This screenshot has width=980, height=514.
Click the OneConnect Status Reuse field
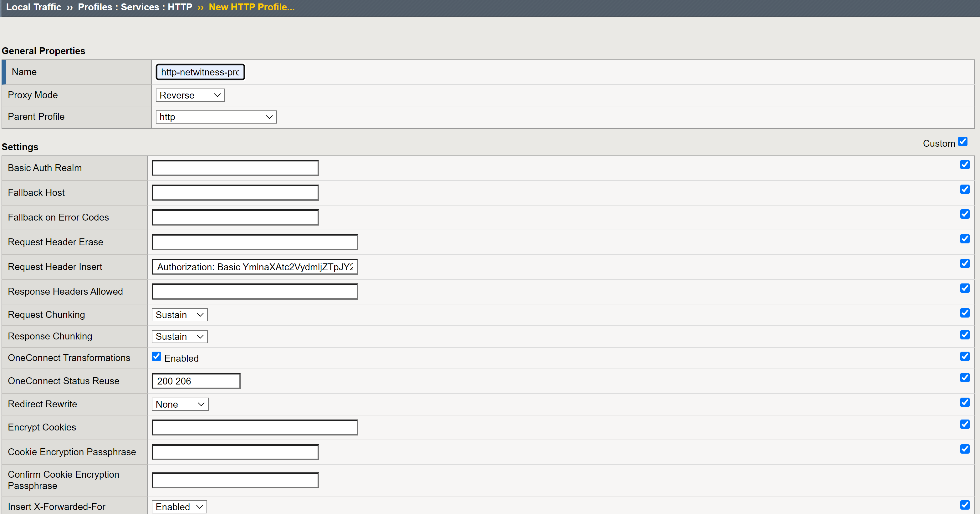(196, 381)
